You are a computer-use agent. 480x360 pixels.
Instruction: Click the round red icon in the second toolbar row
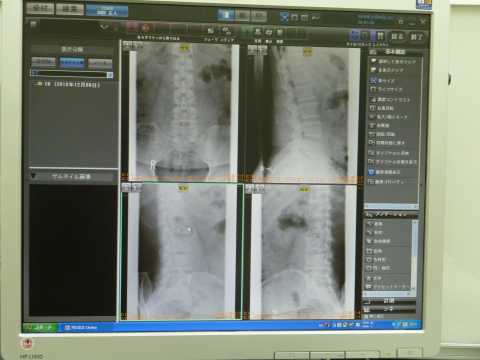[x=146, y=28]
